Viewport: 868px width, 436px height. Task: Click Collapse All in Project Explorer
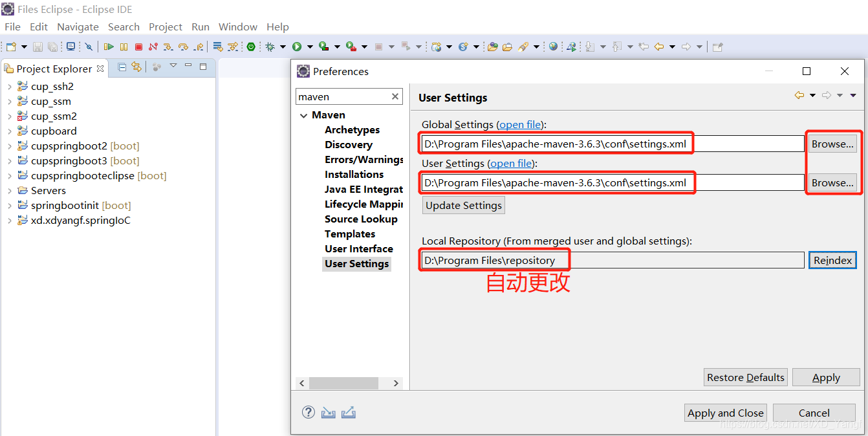pos(122,67)
